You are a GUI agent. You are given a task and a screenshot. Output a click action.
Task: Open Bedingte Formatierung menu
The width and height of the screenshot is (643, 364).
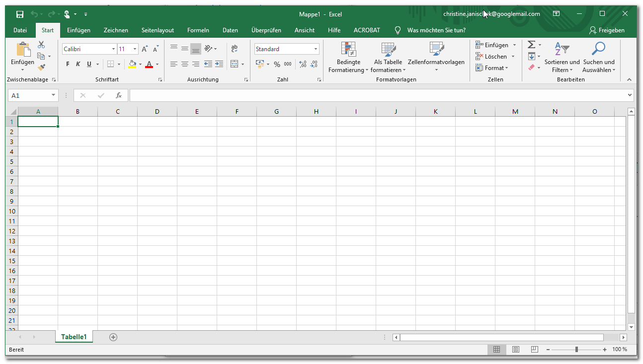tap(348, 57)
